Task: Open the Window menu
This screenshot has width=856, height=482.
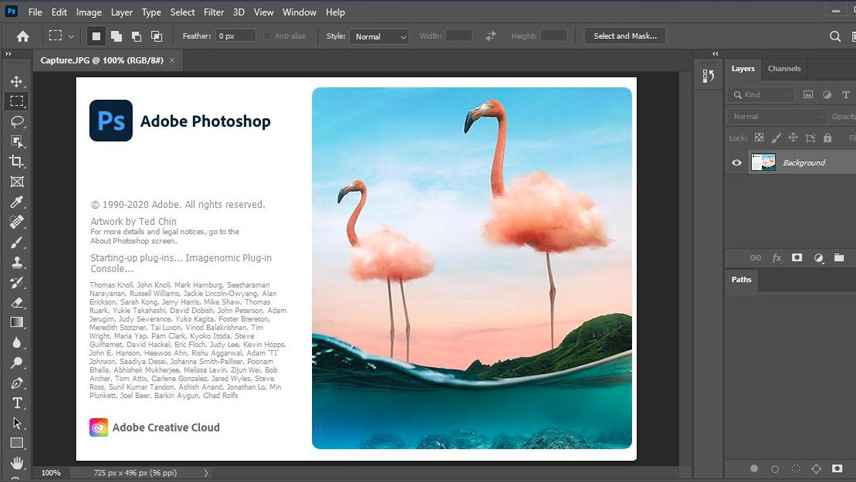Action: pos(299,12)
